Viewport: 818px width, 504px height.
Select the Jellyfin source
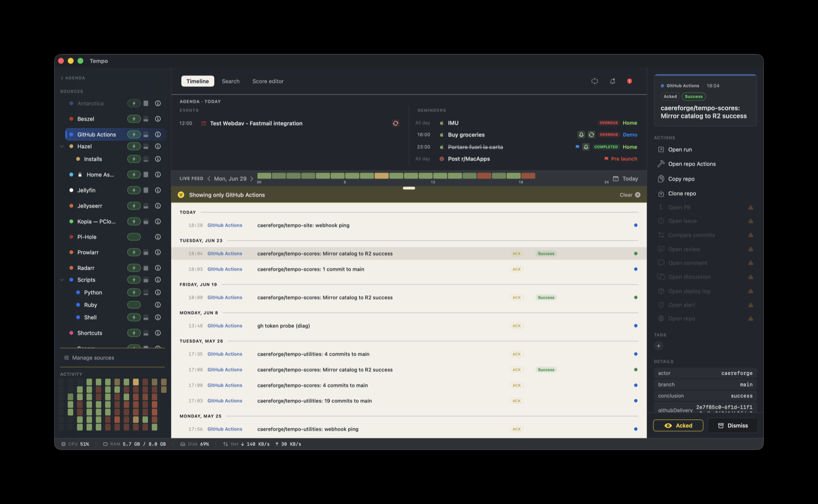tap(86, 190)
